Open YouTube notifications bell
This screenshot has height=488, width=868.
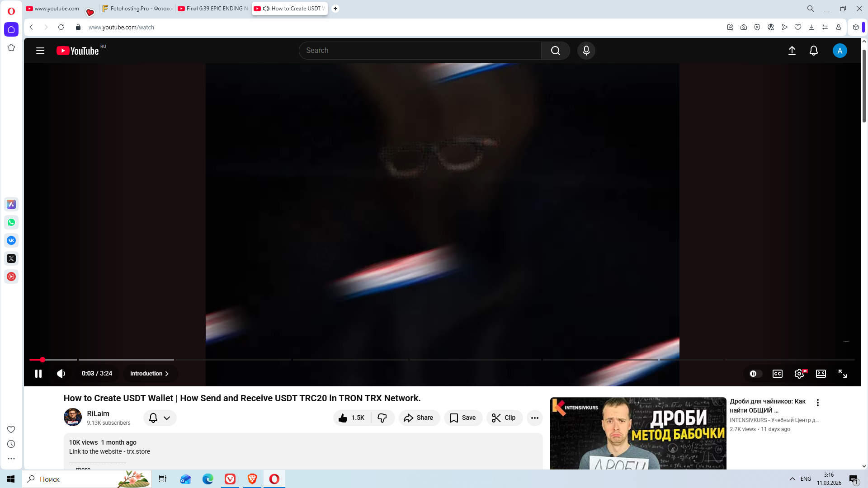pyautogui.click(x=813, y=51)
